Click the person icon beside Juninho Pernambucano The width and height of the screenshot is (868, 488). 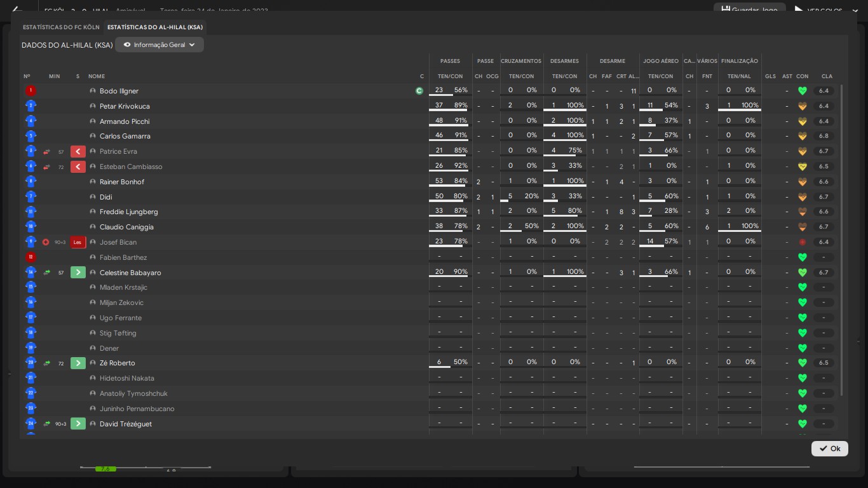coord(93,409)
